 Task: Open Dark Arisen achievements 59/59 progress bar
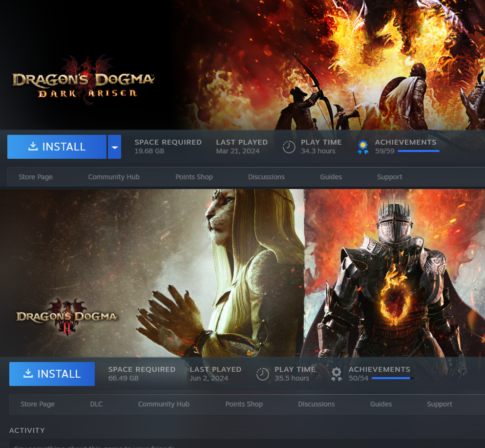(x=419, y=151)
